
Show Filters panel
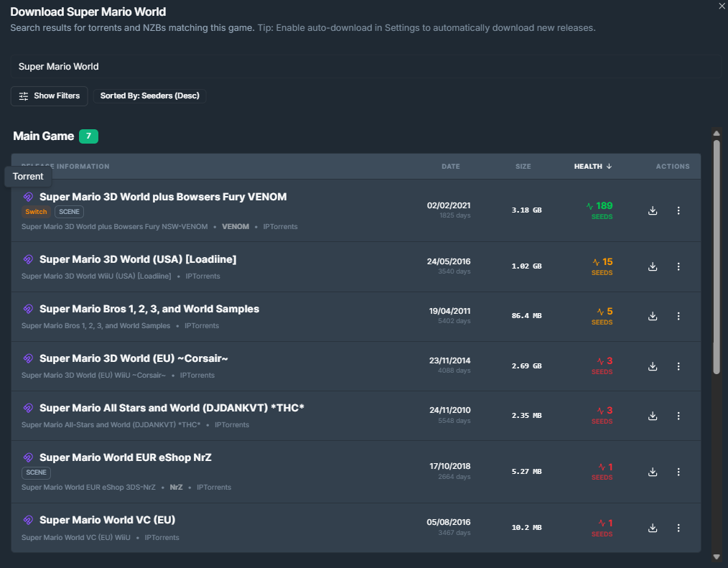pyautogui.click(x=50, y=96)
